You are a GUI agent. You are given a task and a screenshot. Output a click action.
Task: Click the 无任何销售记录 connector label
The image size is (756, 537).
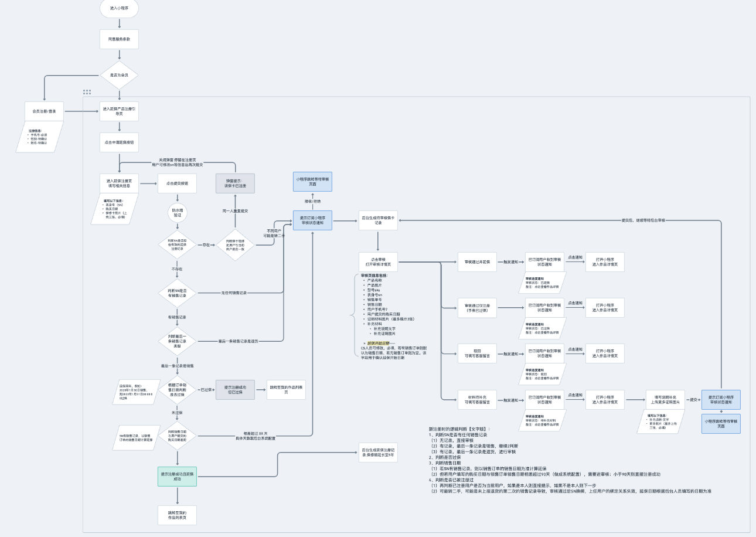234,293
